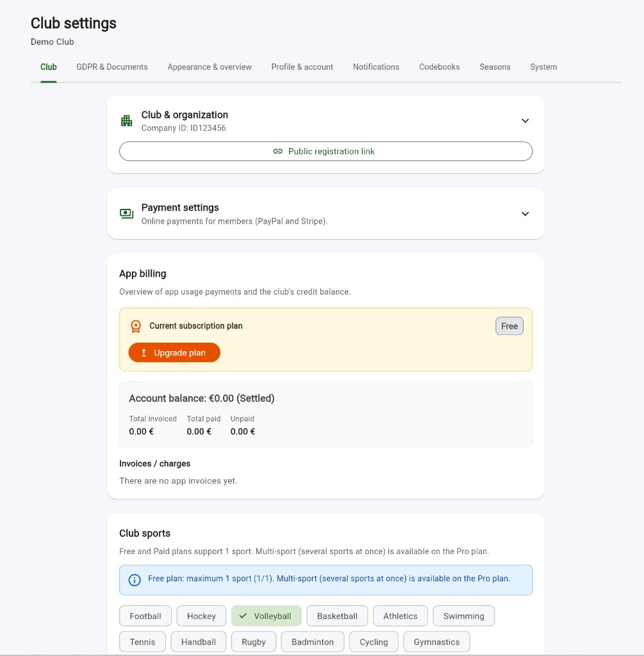644x656 pixels.
Task: Open the Appearance & overview tab
Action: pyautogui.click(x=210, y=67)
